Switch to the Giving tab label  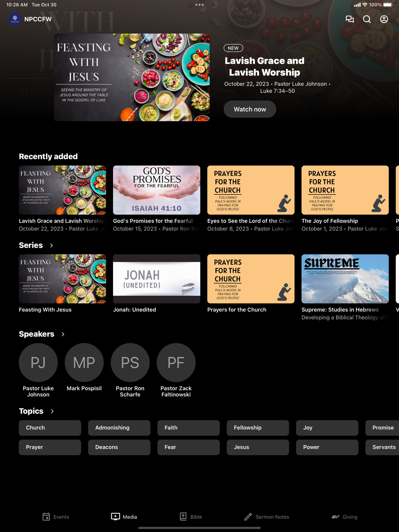click(x=350, y=517)
